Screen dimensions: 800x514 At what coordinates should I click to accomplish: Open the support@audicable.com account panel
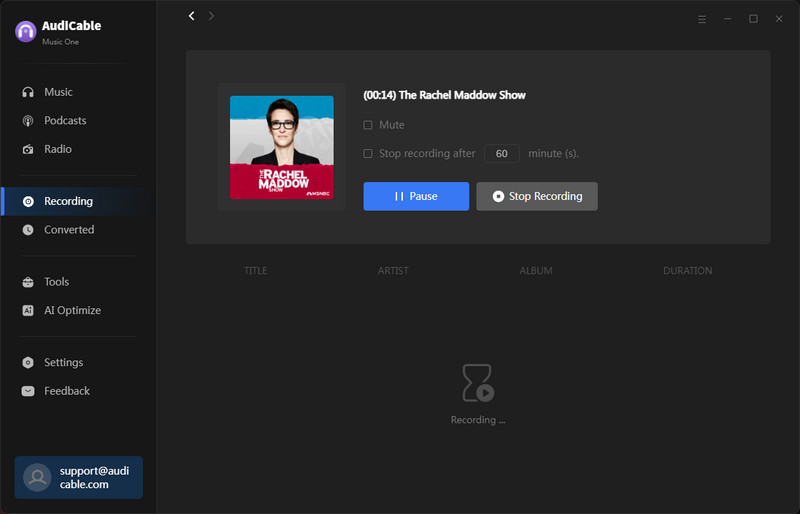click(79, 477)
